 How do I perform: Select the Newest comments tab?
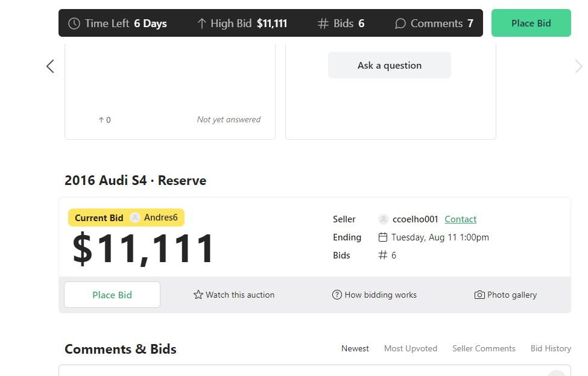355,348
